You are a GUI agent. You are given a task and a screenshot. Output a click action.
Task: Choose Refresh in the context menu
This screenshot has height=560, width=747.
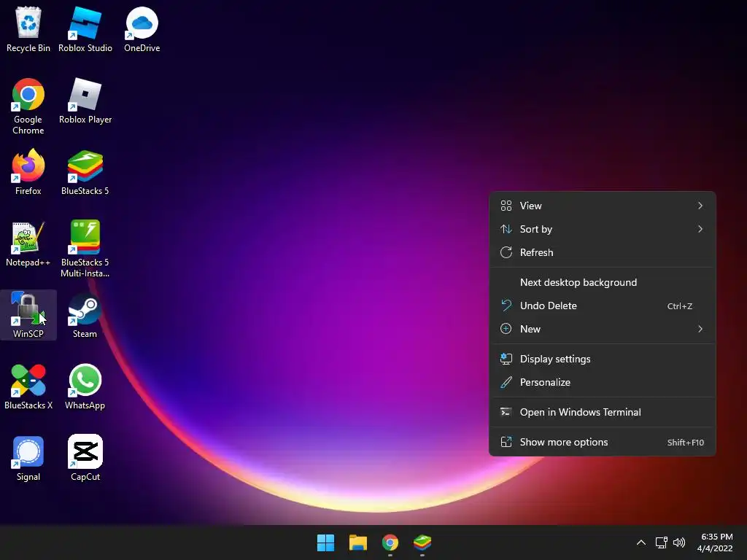coord(602,252)
